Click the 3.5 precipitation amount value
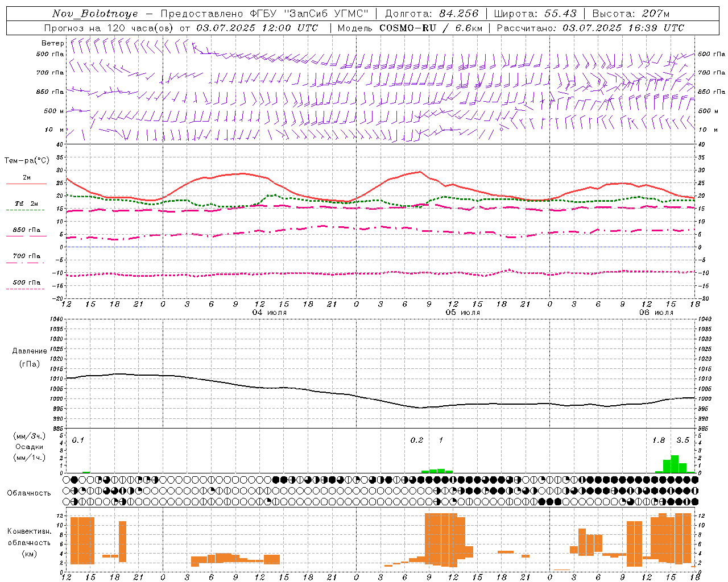The image size is (728, 582). tap(682, 440)
